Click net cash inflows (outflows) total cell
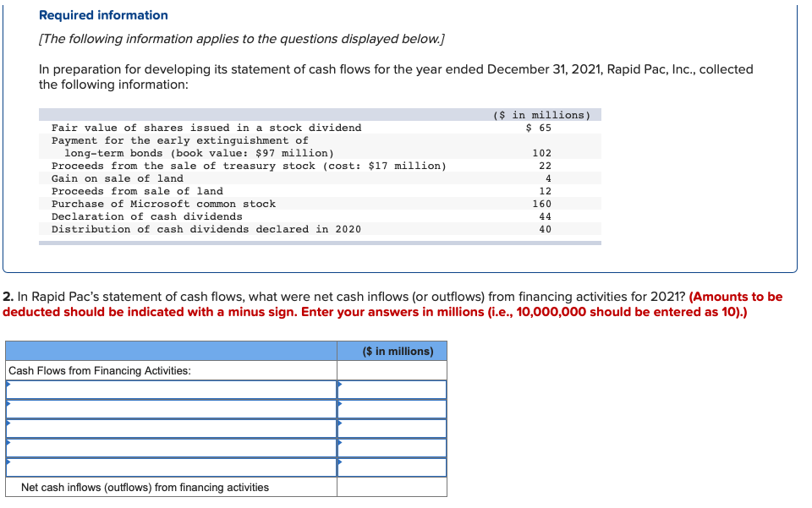Screen dimensions: 812x508 tap(392, 487)
